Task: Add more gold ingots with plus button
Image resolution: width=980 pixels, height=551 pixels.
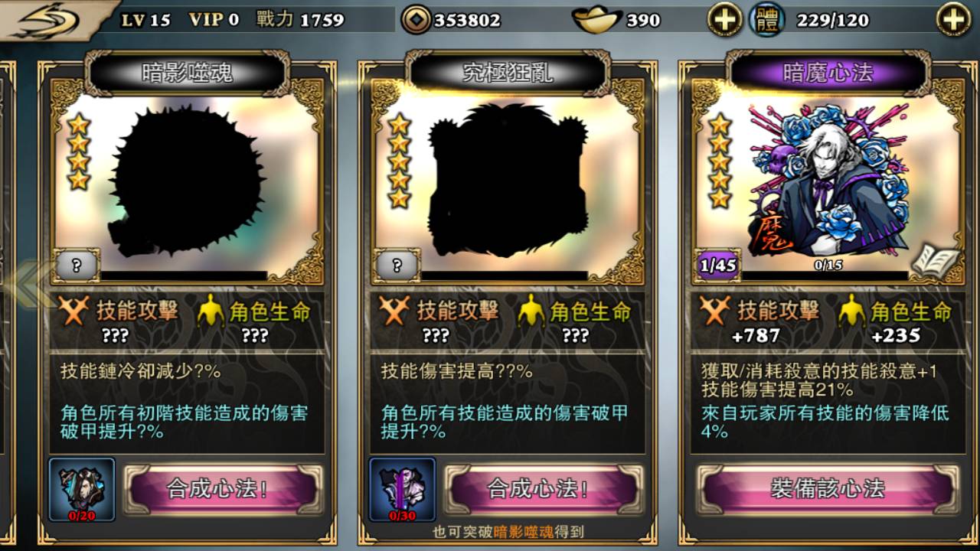Action: (x=724, y=19)
